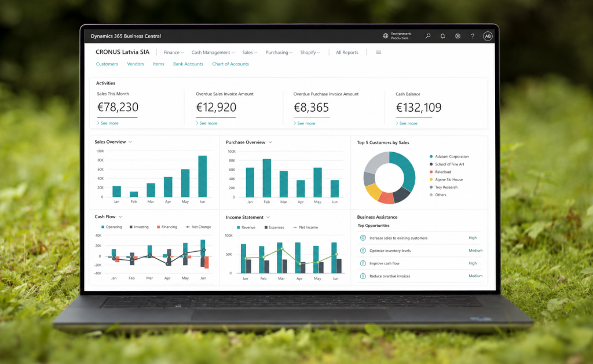593x364 pixels.
Task: Open the help question mark icon
Action: 473,36
